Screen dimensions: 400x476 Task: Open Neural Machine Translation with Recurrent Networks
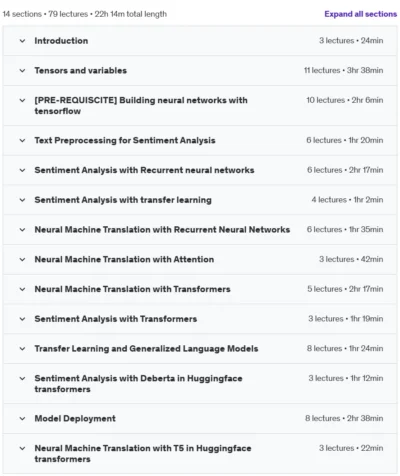(162, 230)
